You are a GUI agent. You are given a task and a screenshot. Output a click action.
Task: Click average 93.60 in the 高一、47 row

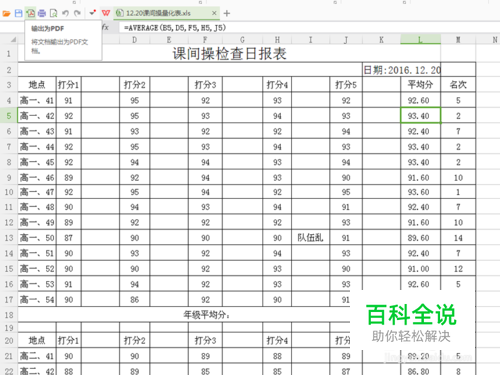[420, 192]
